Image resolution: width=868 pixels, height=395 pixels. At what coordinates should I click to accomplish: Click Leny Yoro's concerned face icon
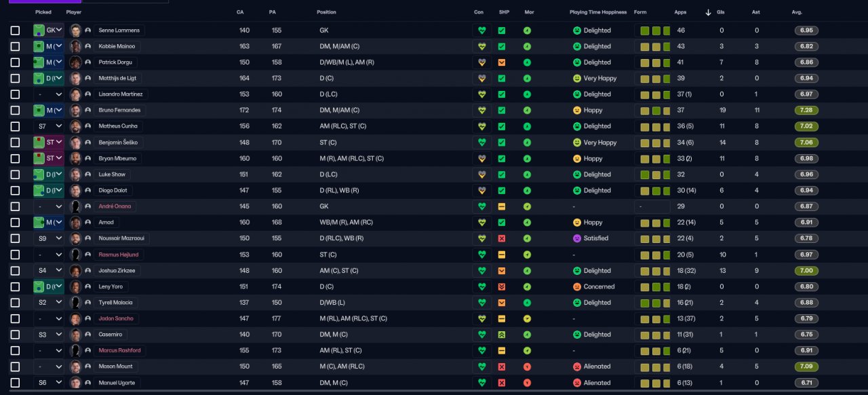577,286
